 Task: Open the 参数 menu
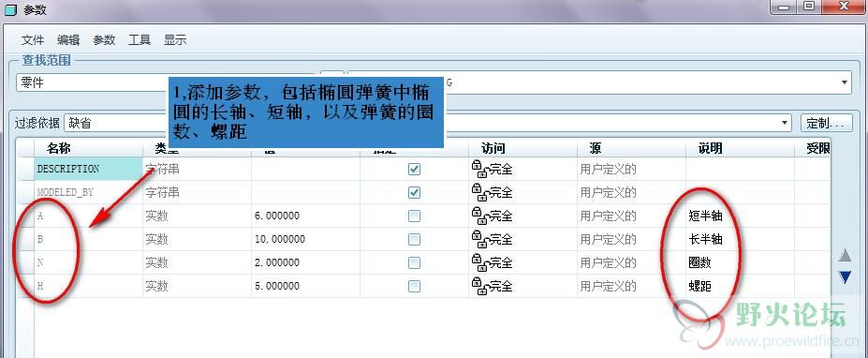(x=104, y=40)
